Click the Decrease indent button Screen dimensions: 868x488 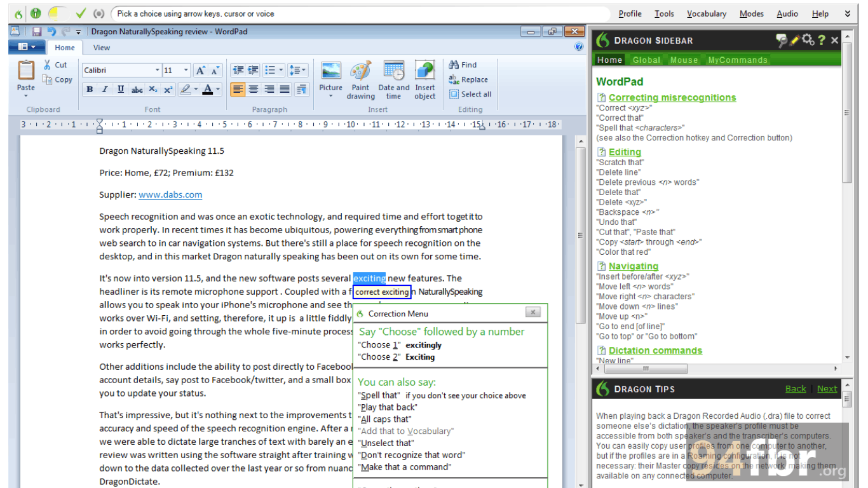[x=238, y=71]
